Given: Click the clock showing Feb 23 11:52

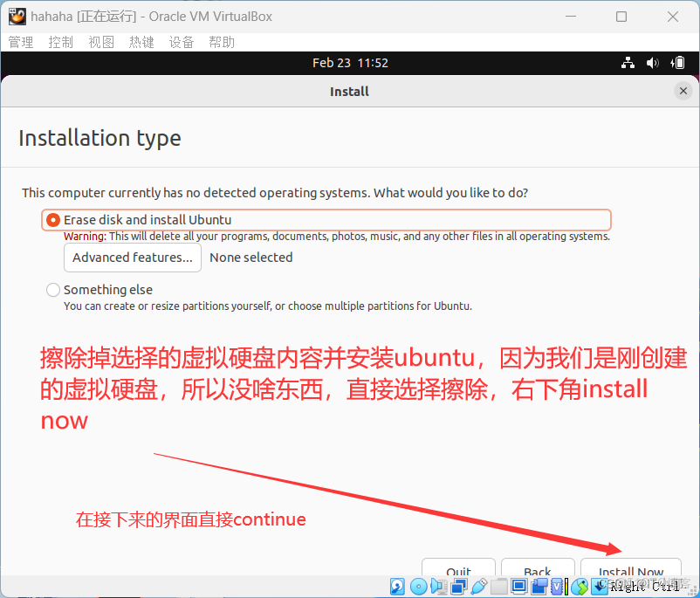Looking at the screenshot, I should (x=350, y=63).
